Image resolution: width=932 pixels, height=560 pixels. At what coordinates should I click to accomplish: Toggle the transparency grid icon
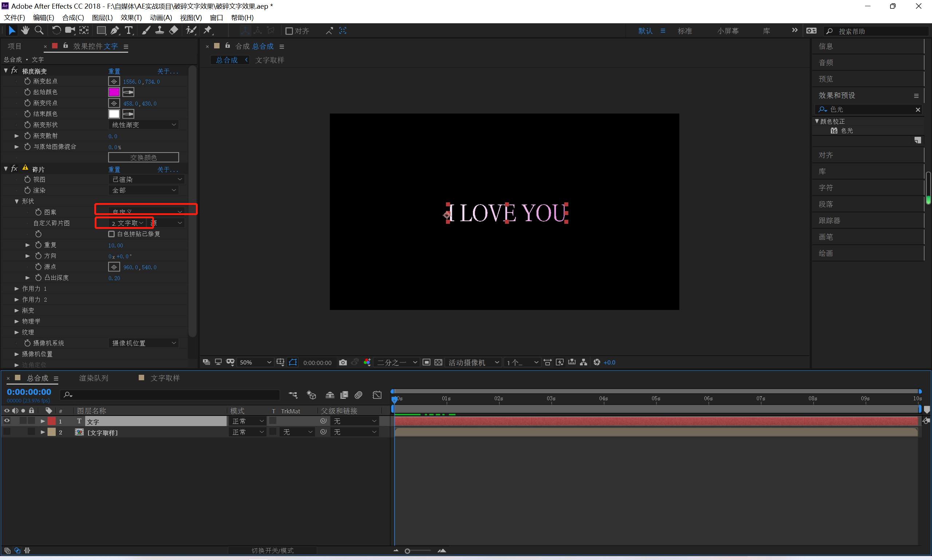point(438,362)
